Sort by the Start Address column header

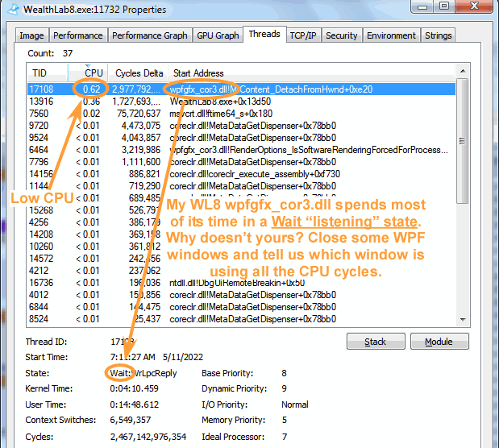[x=311, y=73]
